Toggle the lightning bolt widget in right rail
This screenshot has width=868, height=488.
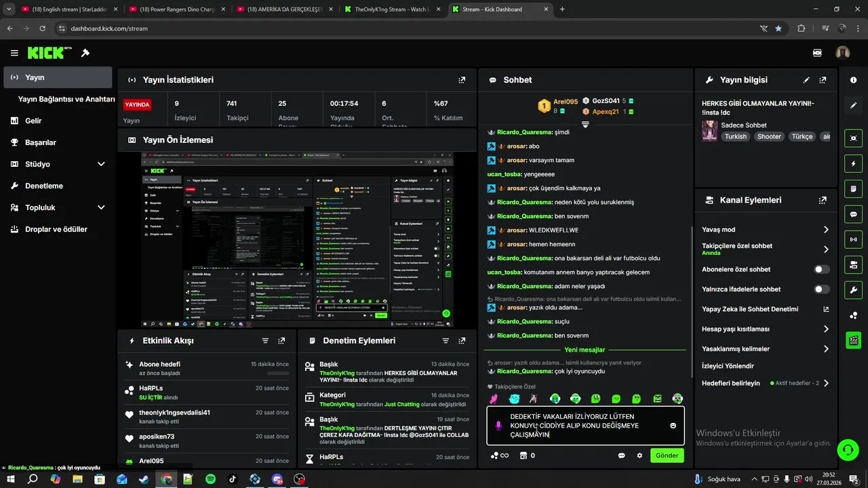click(853, 163)
